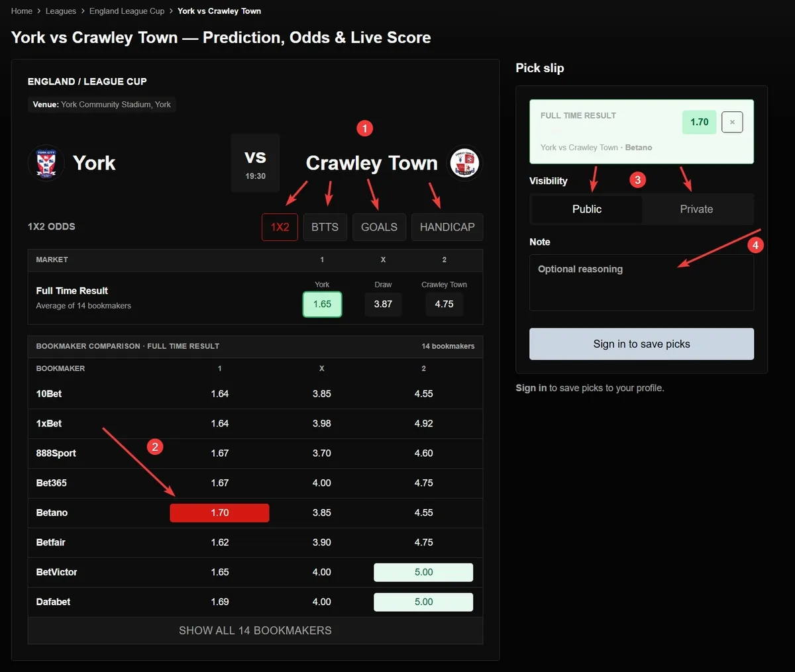The image size is (795, 672).
Task: Click the 10Bet bookmaker name
Action: tap(49, 394)
